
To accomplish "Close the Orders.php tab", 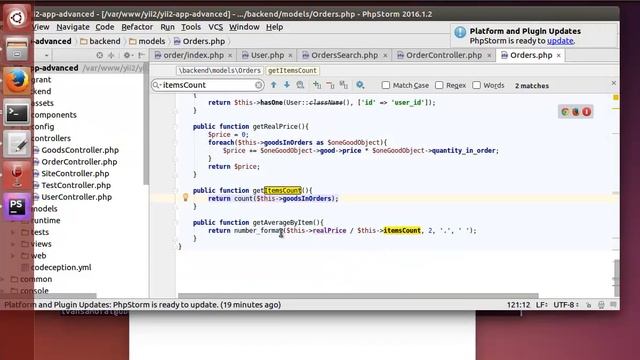I will (x=558, y=55).
